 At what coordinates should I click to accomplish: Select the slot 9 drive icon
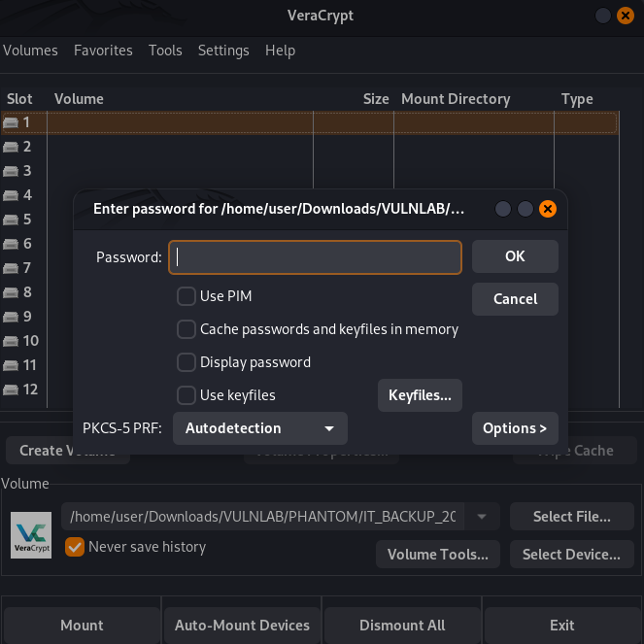coord(11,317)
